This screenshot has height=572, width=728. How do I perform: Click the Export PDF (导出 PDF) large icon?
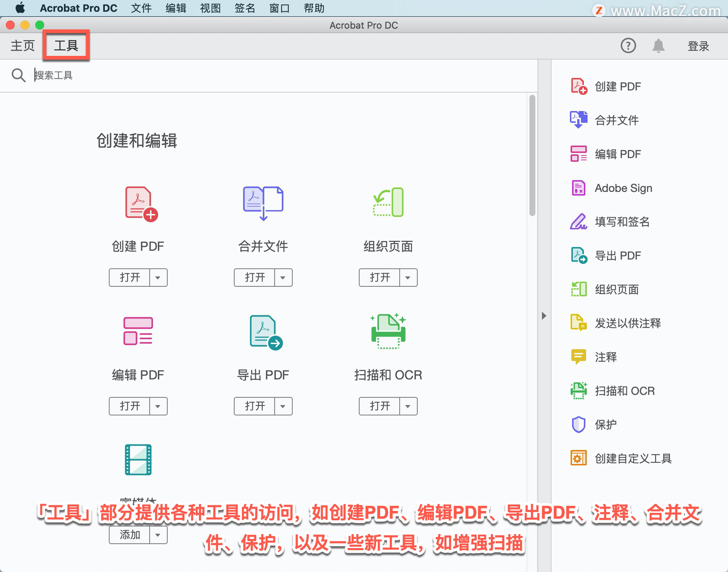point(266,332)
